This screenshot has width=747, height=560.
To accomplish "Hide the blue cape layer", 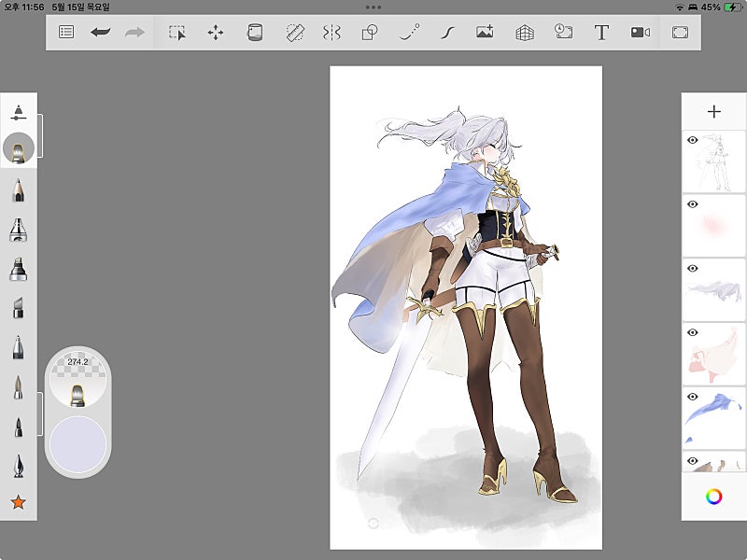I will point(693,396).
